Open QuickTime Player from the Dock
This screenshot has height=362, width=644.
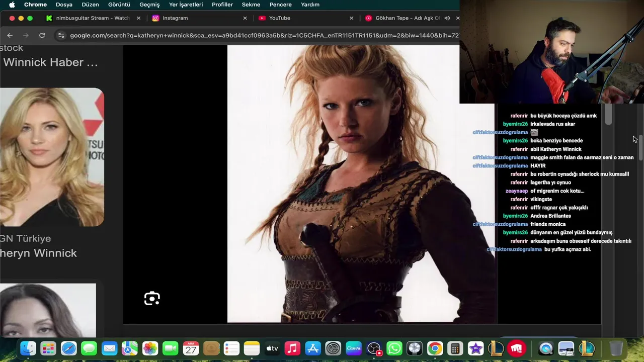click(x=546, y=348)
